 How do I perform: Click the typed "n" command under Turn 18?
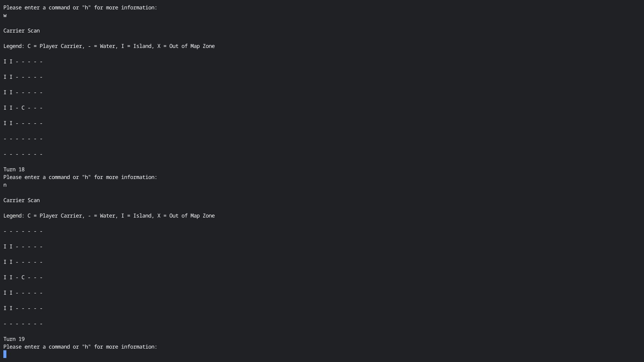5,185
